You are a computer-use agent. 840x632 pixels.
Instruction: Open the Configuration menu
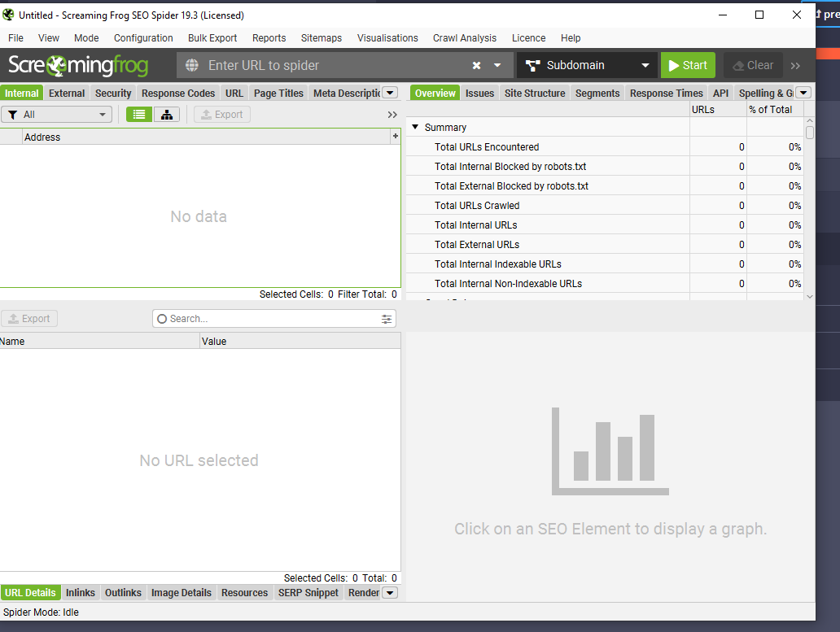[143, 38]
